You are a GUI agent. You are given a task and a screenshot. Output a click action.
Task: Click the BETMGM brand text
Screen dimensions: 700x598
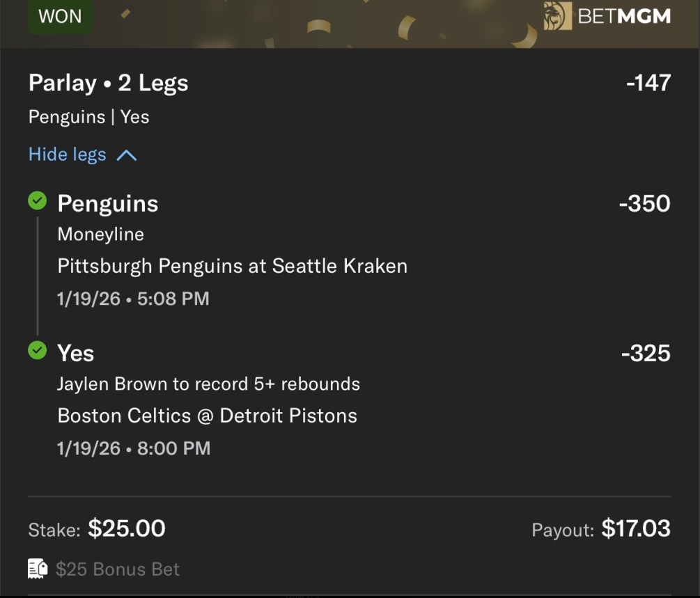pyautogui.click(x=624, y=16)
